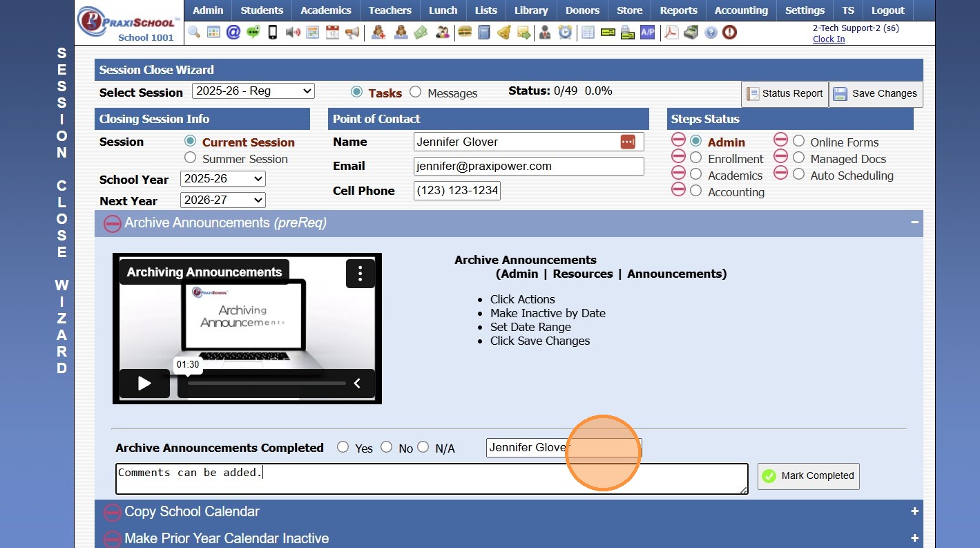Open the School Year dropdown

coord(223,178)
